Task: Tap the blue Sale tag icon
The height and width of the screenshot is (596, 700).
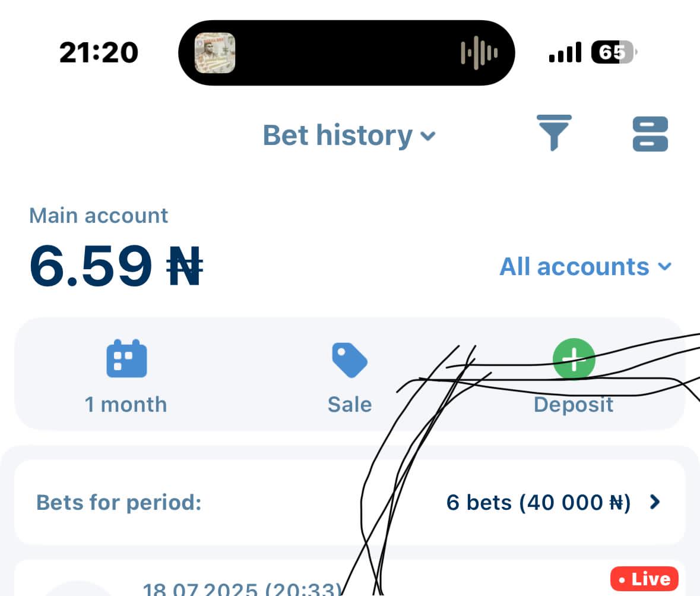Action: [350, 360]
